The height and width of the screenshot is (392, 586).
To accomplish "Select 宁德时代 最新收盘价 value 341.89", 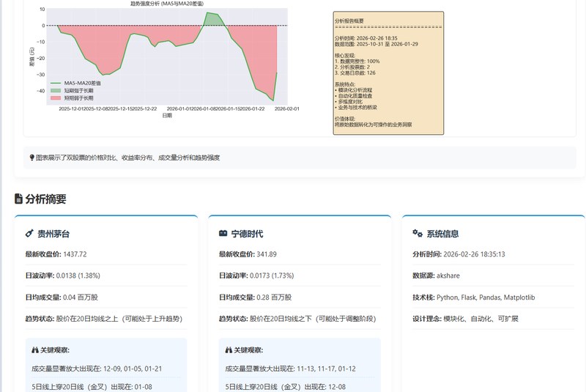I will point(267,254).
